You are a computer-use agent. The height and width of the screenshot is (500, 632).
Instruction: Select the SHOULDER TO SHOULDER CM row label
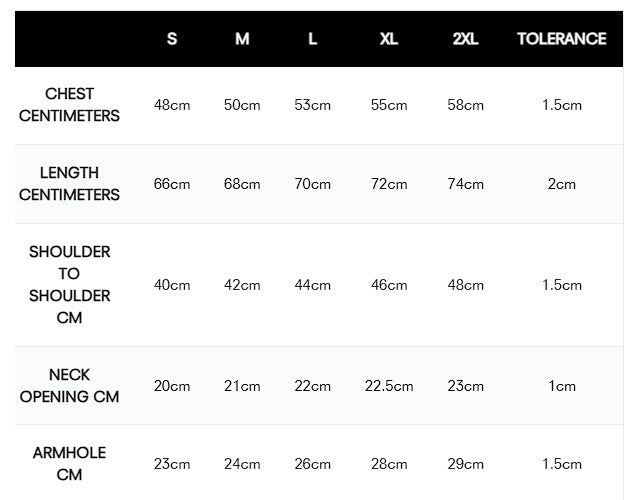click(x=70, y=285)
